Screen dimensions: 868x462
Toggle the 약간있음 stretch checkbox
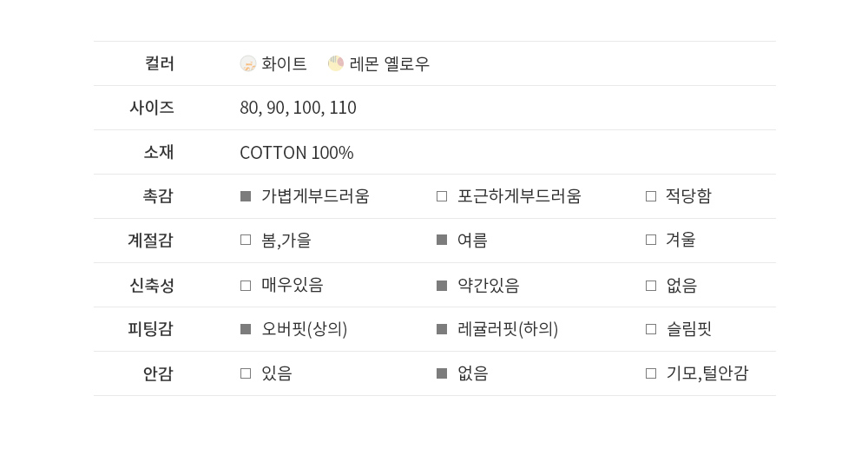point(442,286)
